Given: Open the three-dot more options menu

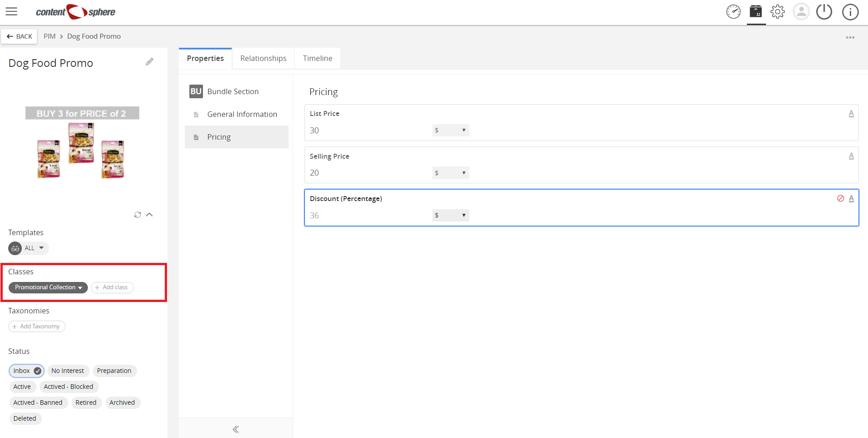Looking at the screenshot, I should coord(850,37).
